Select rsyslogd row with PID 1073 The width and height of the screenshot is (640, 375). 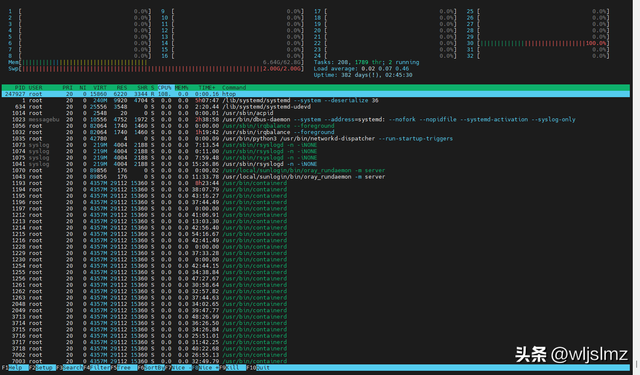316,145
